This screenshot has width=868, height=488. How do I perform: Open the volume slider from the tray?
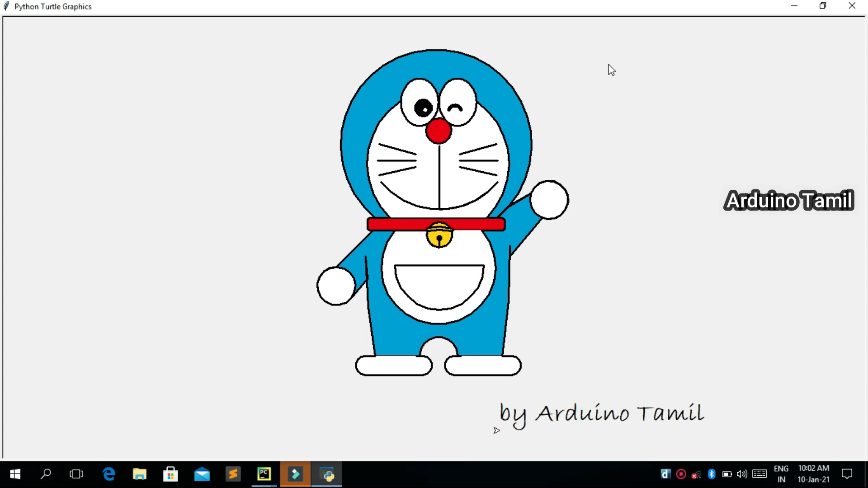point(742,474)
